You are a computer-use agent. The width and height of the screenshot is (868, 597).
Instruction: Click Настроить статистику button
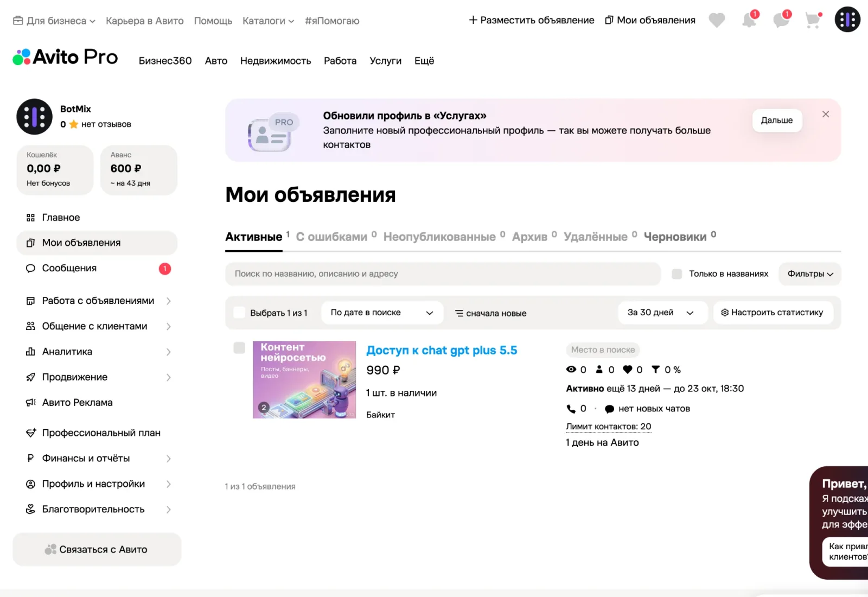(x=773, y=313)
